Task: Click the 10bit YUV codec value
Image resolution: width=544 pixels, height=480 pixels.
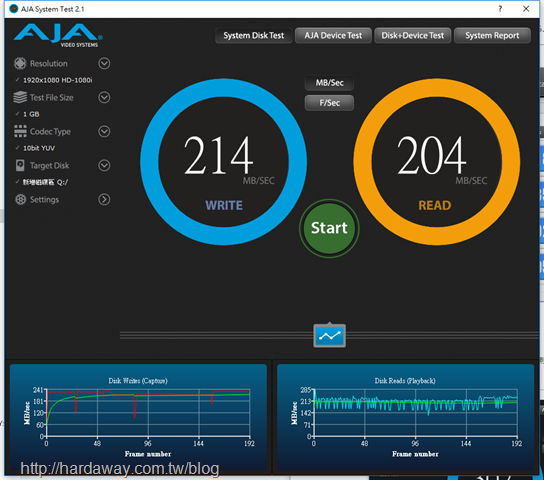Action: click(39, 148)
